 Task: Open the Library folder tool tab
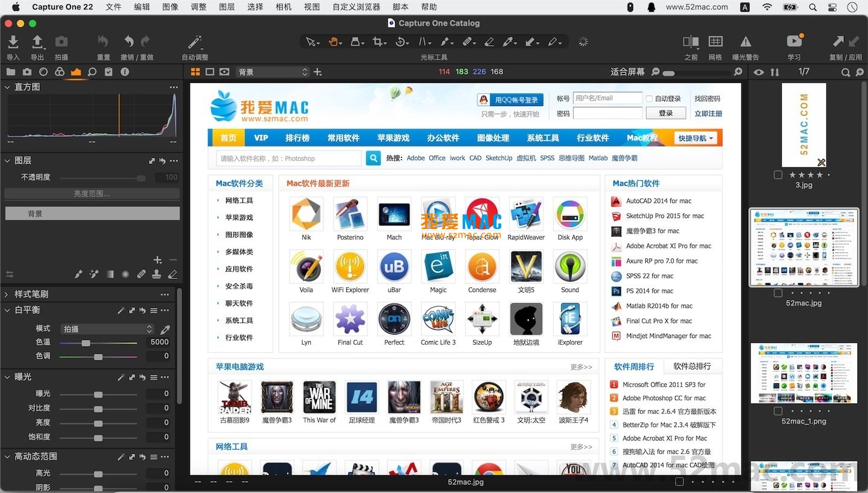11,72
